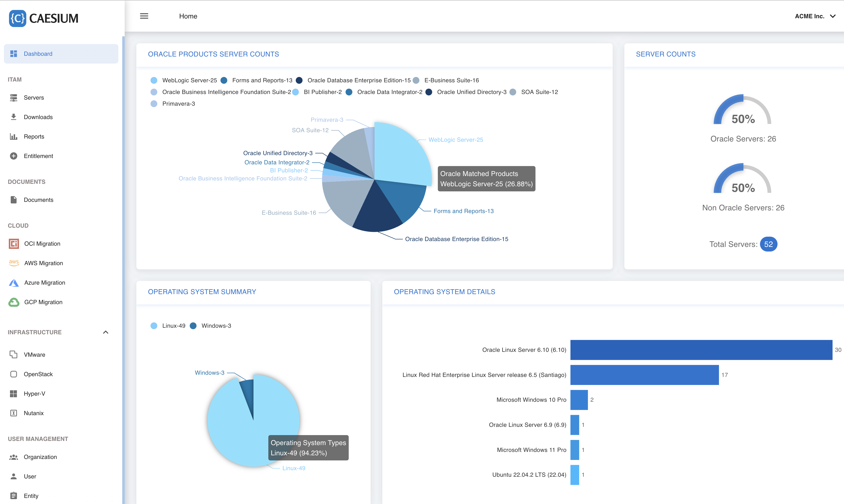Click the OpenStack square icon

[14, 374]
